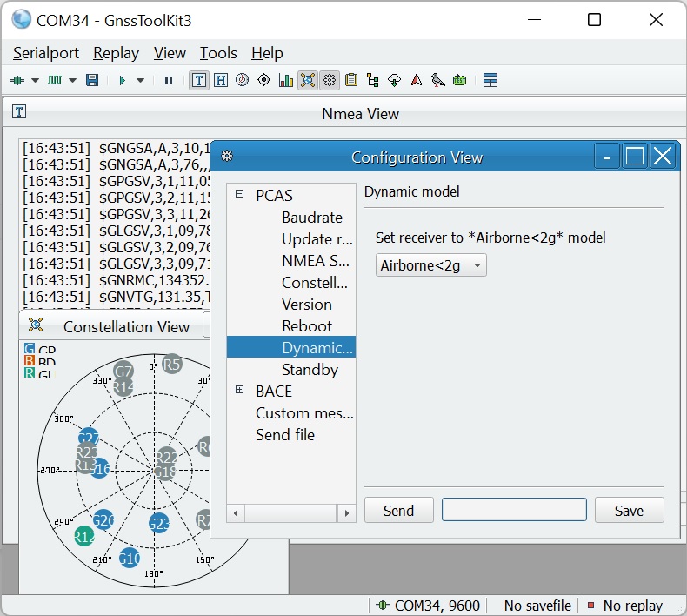The width and height of the screenshot is (687, 616).
Task: Open the serial port connection dropdown arrow
Action: pos(35,81)
